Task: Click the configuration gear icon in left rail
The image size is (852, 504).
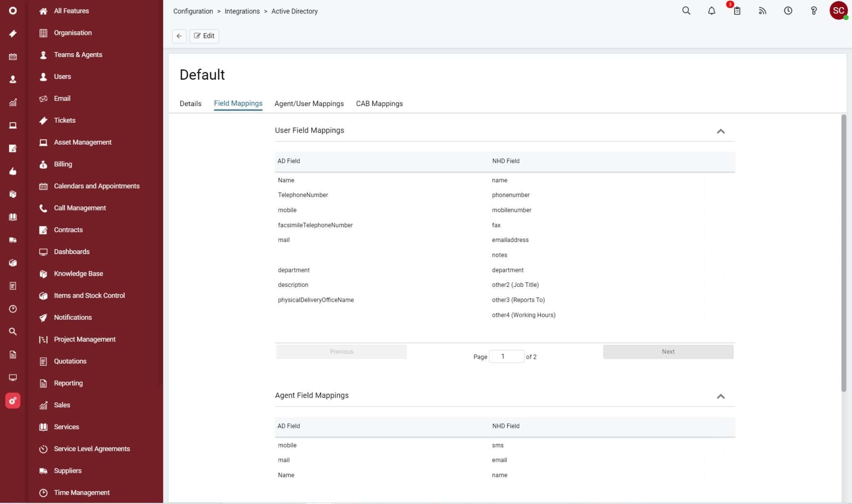Action: click(13, 401)
